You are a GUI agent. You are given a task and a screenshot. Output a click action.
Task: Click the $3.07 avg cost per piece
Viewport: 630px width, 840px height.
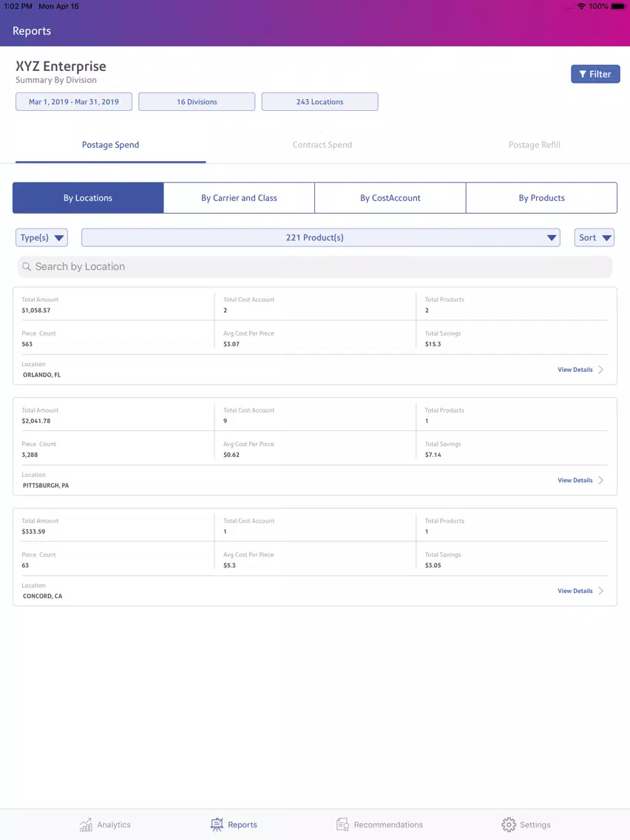click(231, 344)
